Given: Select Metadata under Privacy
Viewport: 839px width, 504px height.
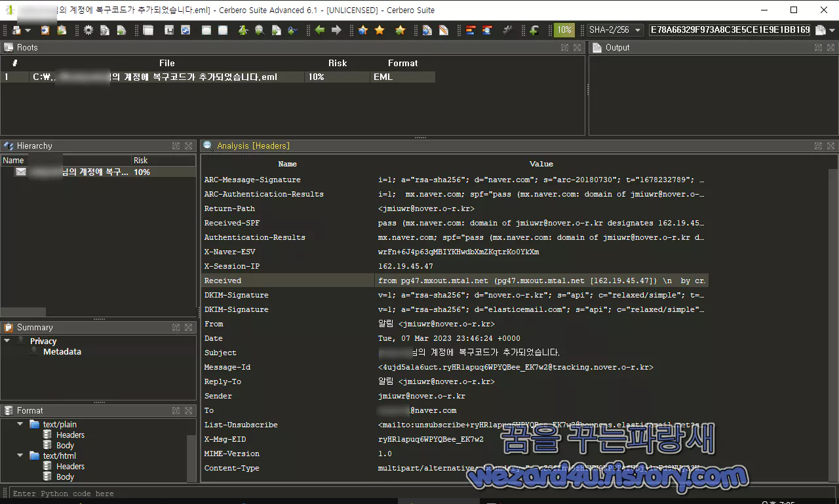Looking at the screenshot, I should [62, 352].
